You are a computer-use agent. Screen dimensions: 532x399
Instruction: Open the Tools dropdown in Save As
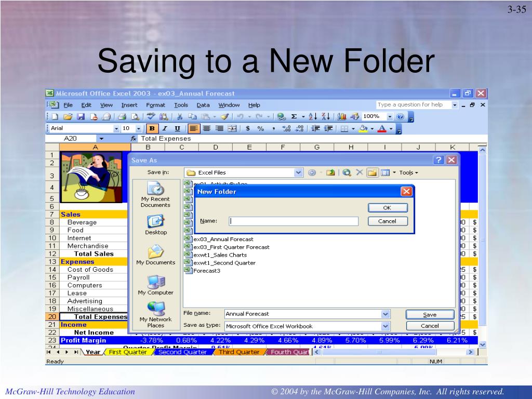pyautogui.click(x=408, y=172)
